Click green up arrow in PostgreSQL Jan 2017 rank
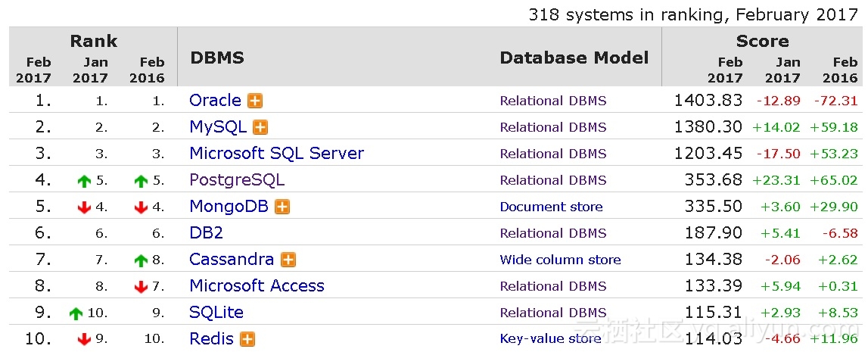Viewport: 868px width, 352px height. pyautogui.click(x=84, y=181)
